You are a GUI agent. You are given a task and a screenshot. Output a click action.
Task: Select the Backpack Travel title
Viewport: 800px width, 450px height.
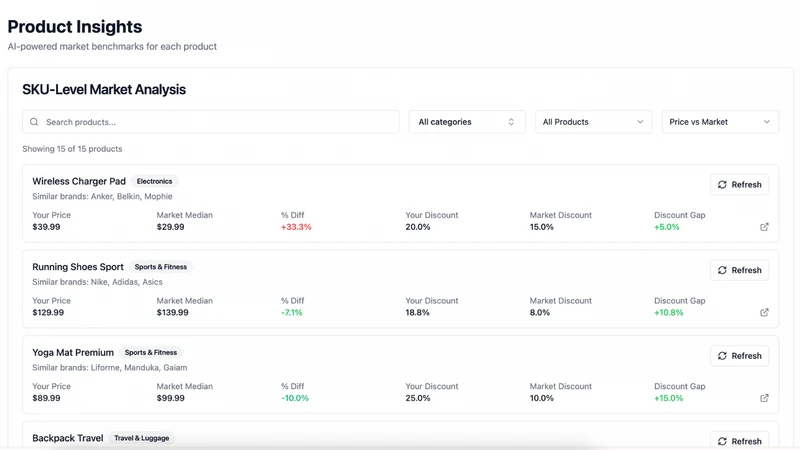pyautogui.click(x=68, y=438)
